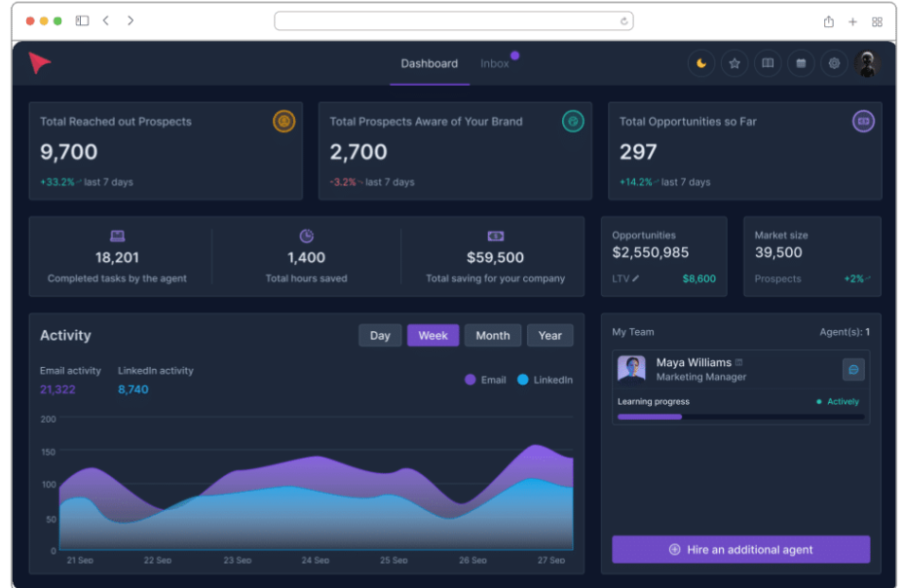The width and height of the screenshot is (904, 588).
Task: Open the calendar icon in the header
Action: [x=800, y=63]
